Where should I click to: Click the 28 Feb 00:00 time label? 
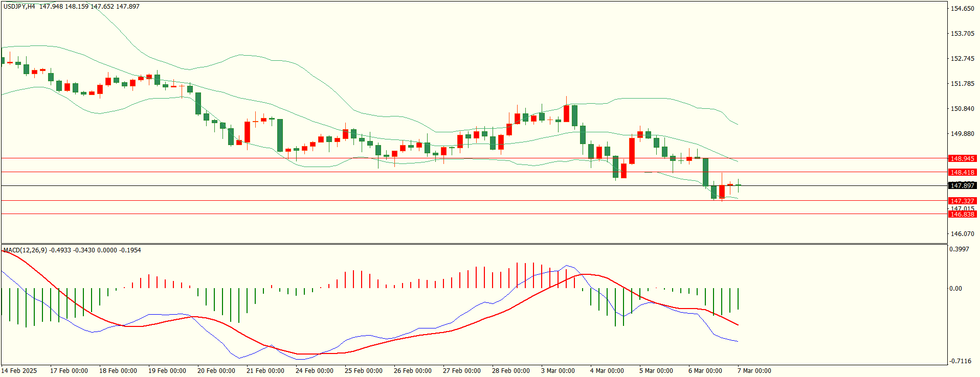pos(511,371)
